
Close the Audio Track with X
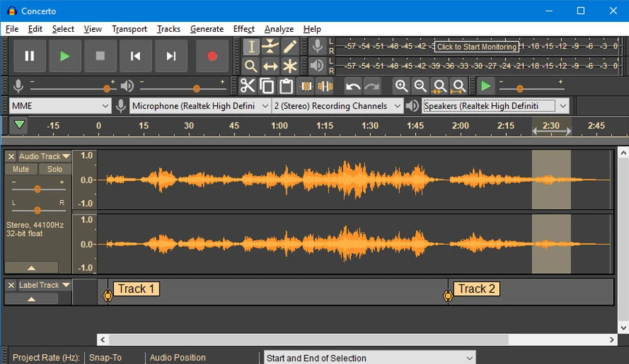coord(11,156)
